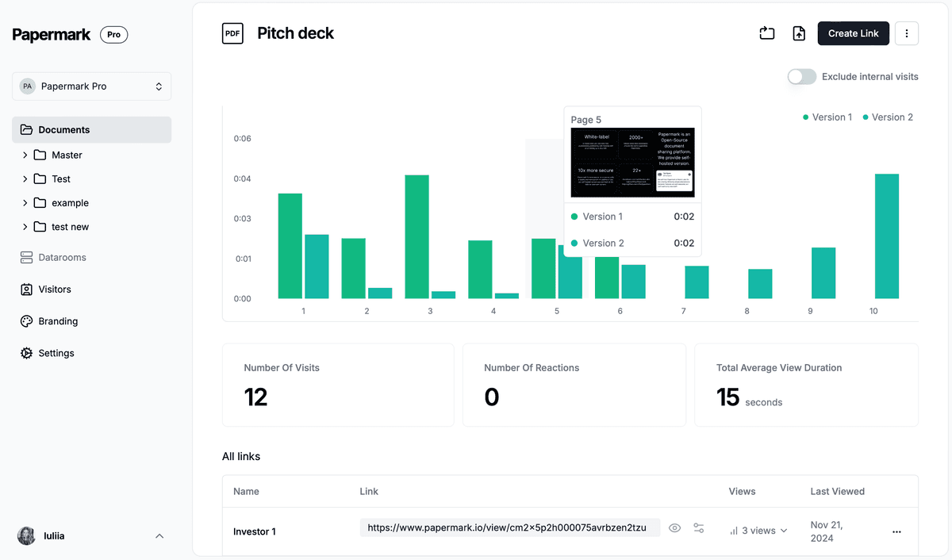Open the three-dot document actions menu
Image resolution: width=952 pixels, height=560 pixels.
906,33
